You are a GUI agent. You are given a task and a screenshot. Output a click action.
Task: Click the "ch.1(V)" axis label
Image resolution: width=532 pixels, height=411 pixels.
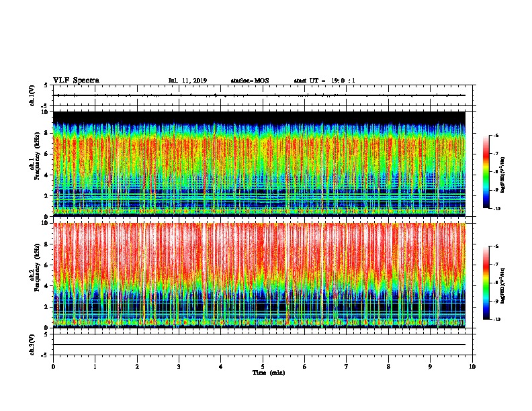(32, 95)
